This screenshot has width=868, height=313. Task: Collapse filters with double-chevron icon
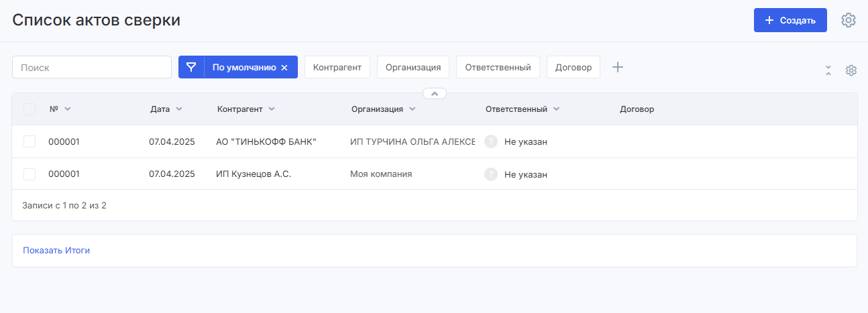point(828,70)
